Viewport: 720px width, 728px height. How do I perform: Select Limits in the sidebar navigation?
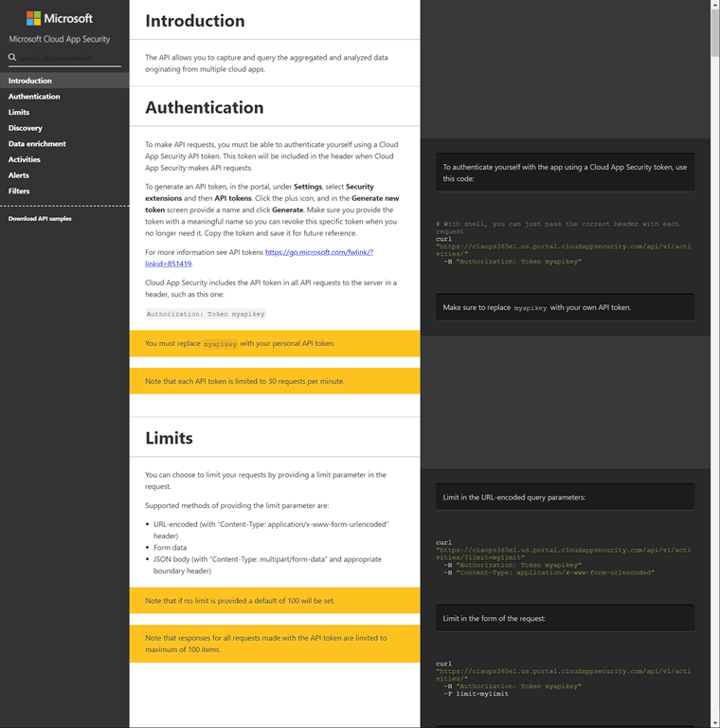pos(19,112)
